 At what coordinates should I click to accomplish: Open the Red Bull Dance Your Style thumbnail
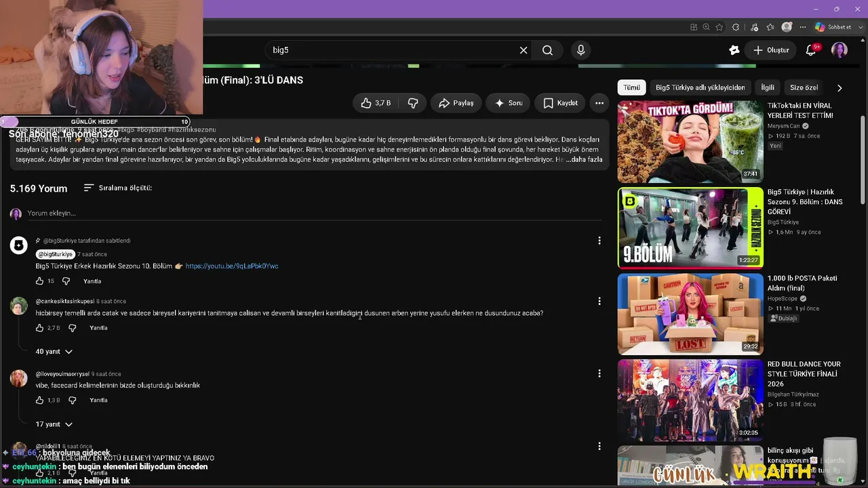point(690,400)
